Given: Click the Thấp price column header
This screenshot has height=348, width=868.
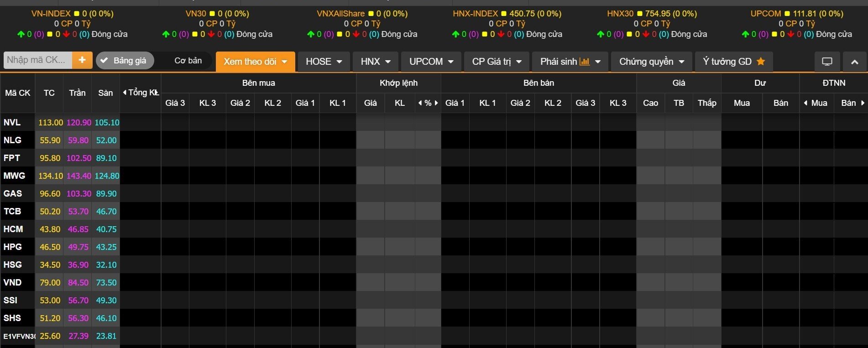Looking at the screenshot, I should (707, 103).
